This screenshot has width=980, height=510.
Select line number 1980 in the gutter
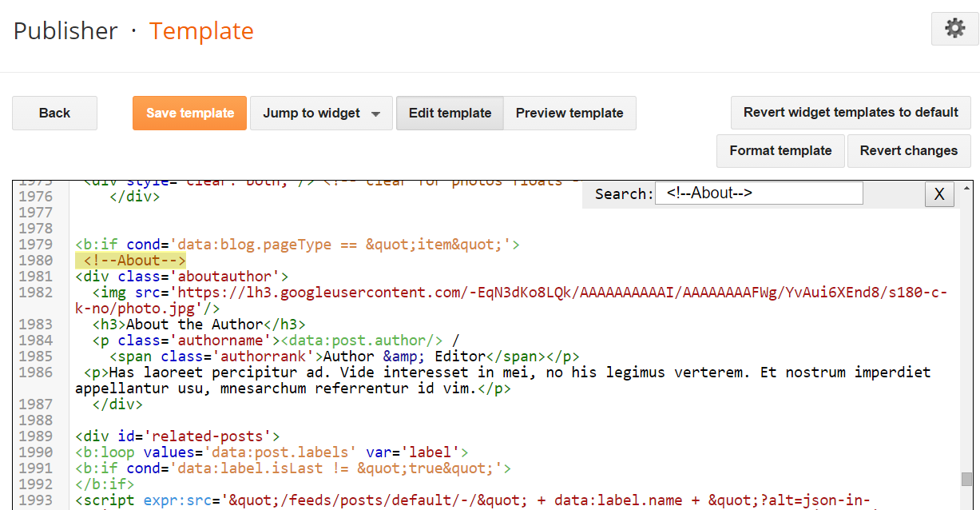36,261
